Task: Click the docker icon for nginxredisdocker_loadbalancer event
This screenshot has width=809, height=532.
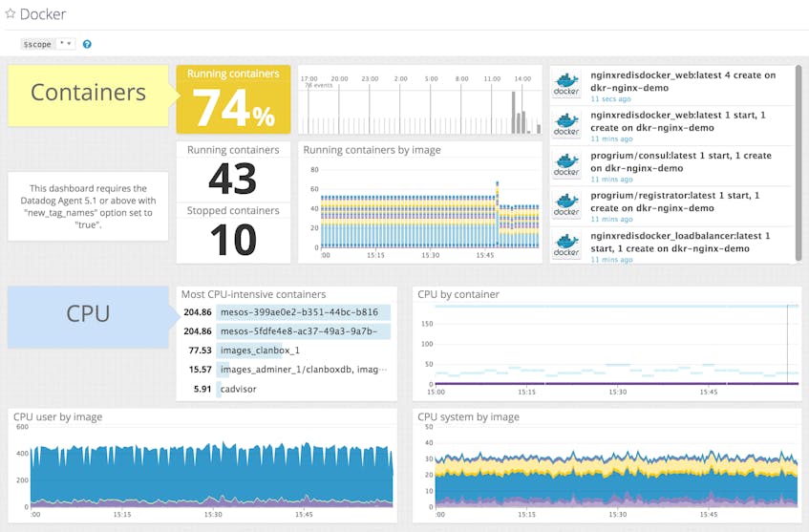Action: (x=566, y=245)
